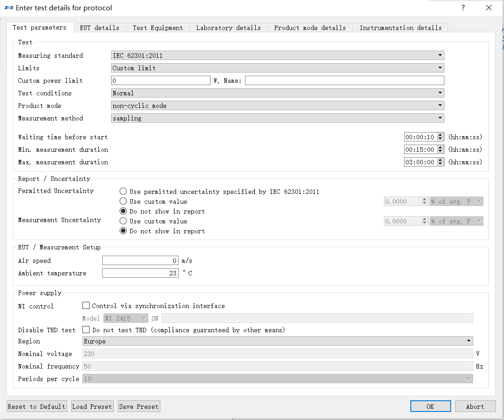Open the Test conditions dropdown
Screen dimensions: 504x420
[x=277, y=93]
